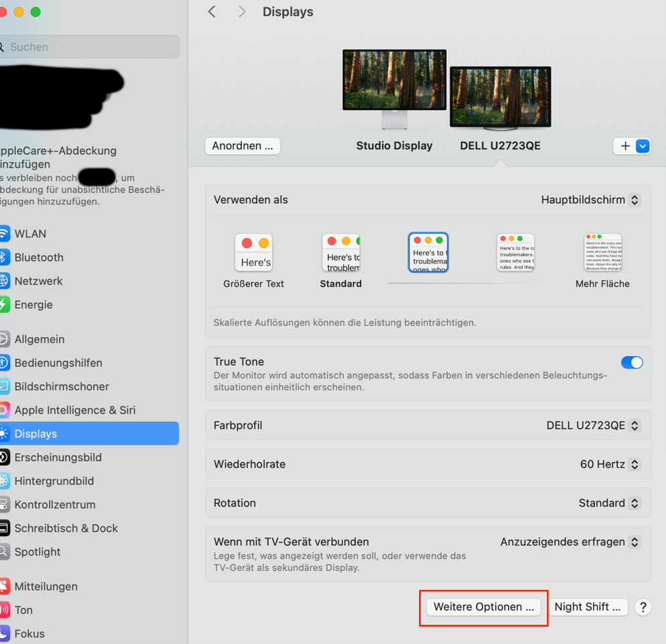Click the Bildschirmschoner icon

pyautogui.click(x=4, y=386)
